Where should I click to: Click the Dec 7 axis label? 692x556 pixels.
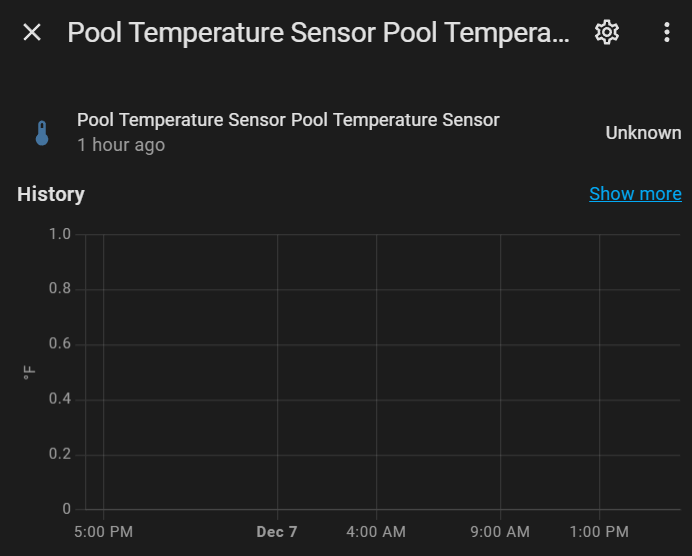click(x=277, y=532)
